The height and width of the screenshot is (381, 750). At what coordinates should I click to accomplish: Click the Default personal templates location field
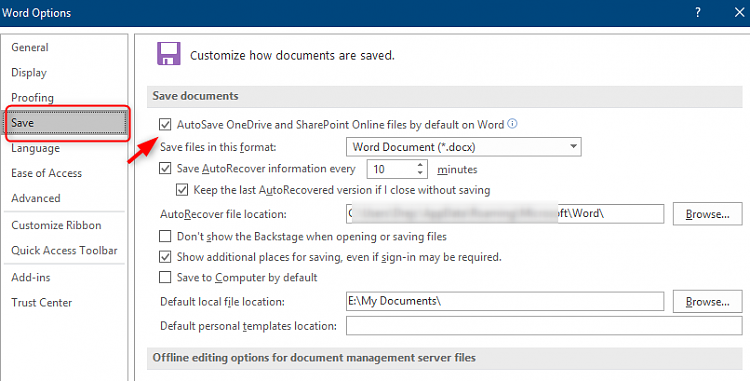[x=544, y=326]
